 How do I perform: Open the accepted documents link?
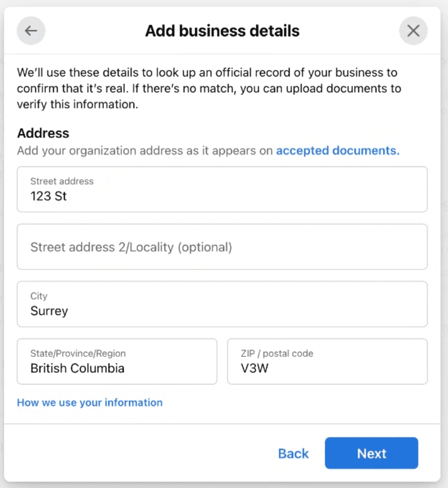[x=338, y=150]
